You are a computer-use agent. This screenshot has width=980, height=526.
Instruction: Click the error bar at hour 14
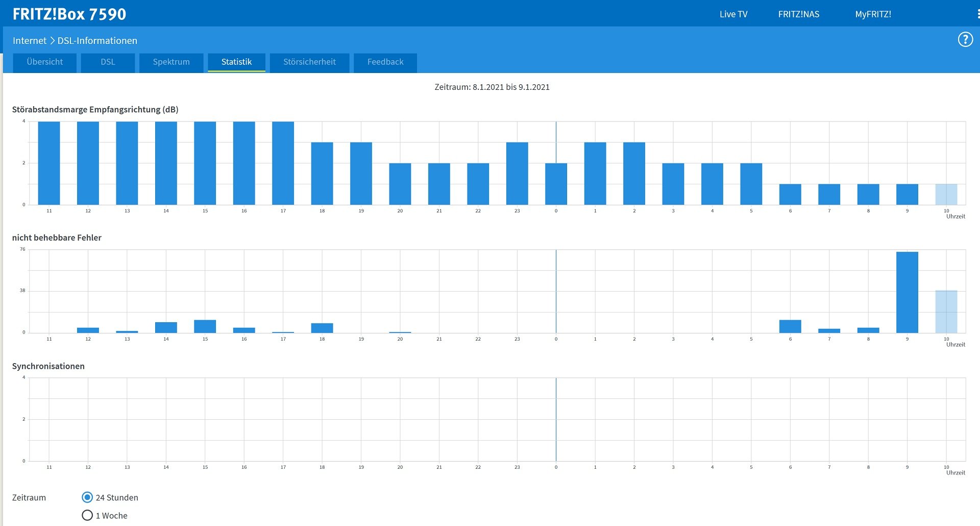coord(166,327)
